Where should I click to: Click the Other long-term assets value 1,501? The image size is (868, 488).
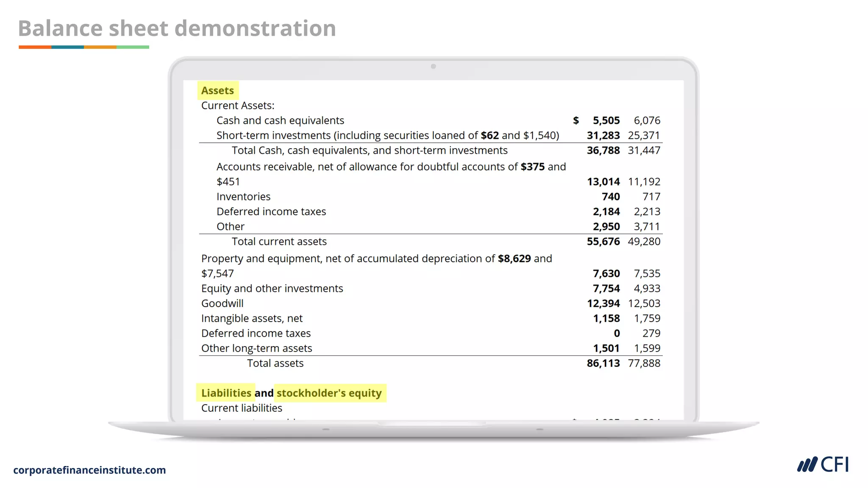coord(606,349)
